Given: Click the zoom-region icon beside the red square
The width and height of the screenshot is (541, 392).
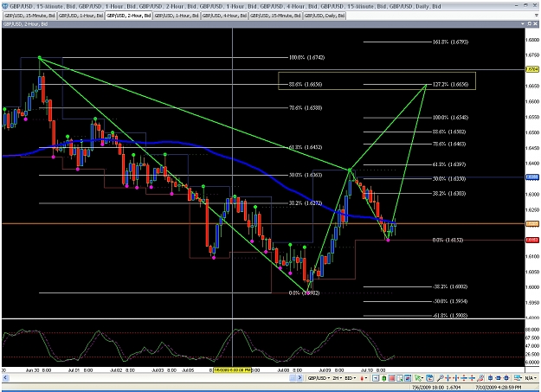Looking at the screenshot, I should click(x=400, y=378).
